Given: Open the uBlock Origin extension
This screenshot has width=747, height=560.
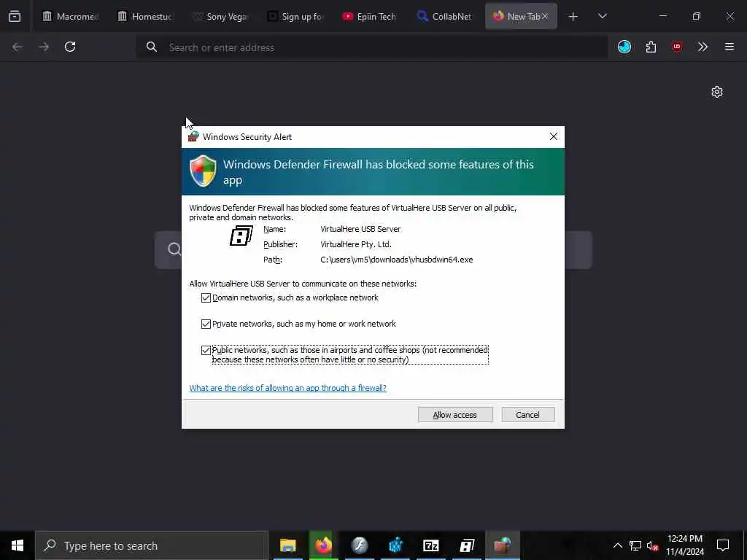Looking at the screenshot, I should click(x=677, y=47).
